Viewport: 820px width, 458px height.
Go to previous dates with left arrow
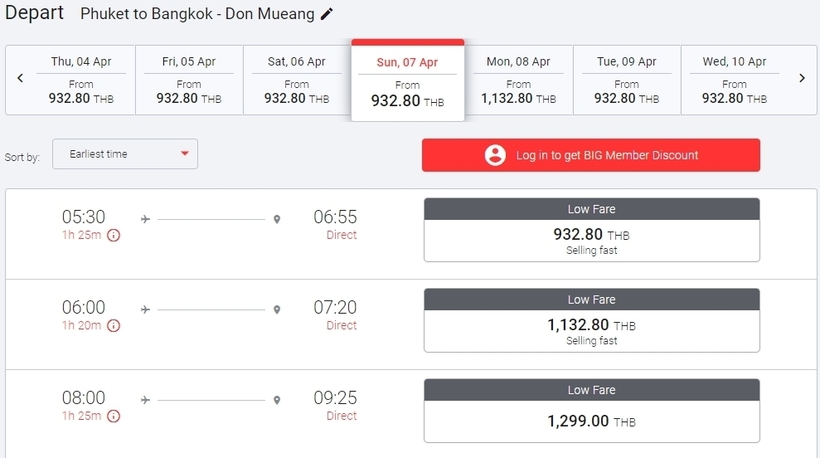point(20,78)
